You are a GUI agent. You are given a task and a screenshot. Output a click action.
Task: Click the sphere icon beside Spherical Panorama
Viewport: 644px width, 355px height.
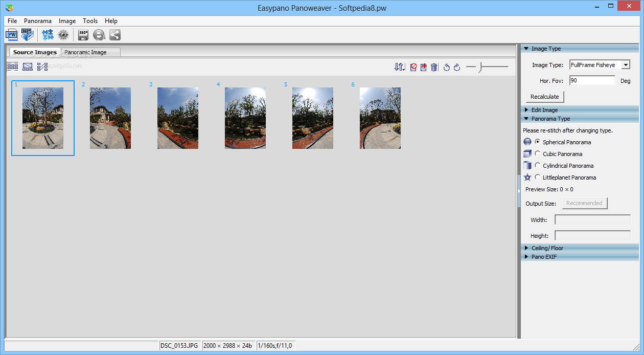pyautogui.click(x=527, y=142)
